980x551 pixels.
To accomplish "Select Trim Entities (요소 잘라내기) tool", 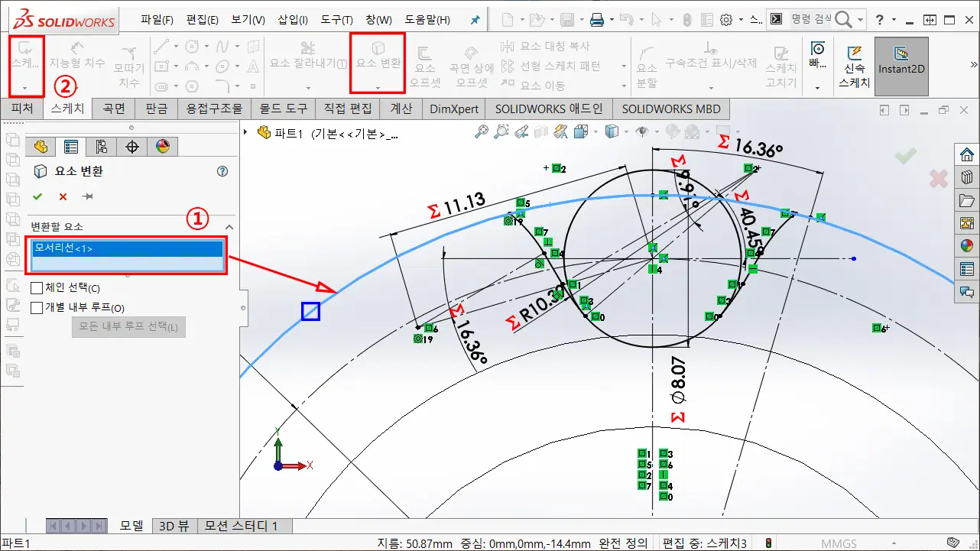I will (307, 55).
